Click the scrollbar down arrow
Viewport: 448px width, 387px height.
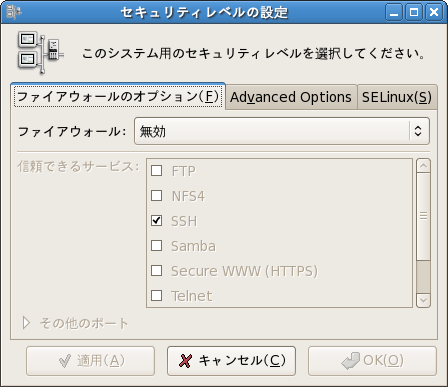(x=423, y=300)
